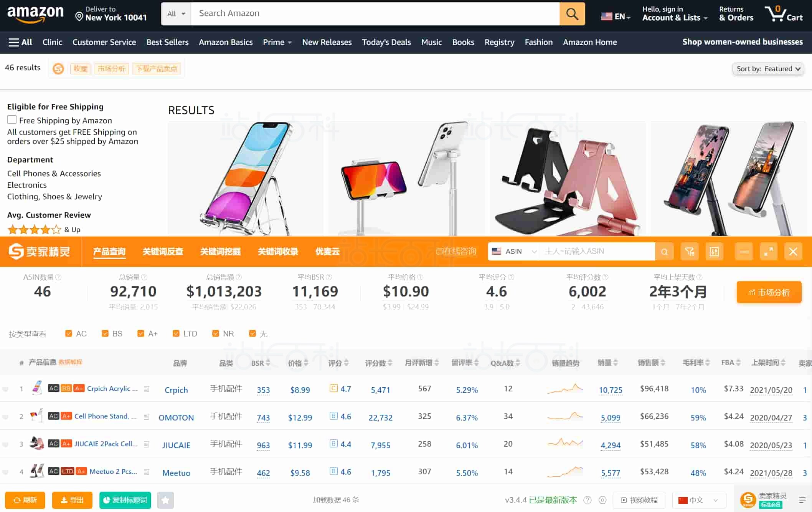Open Best Sellers in Amazon nav

167,42
